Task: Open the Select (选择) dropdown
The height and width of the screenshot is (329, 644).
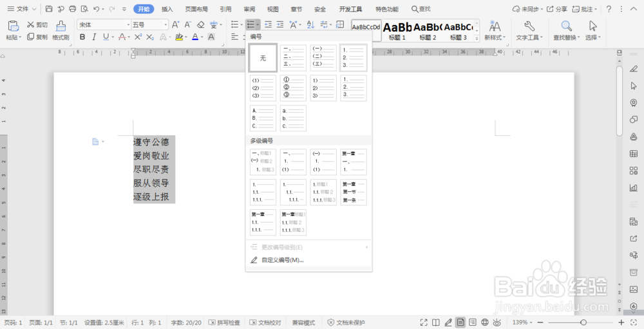Action: [593, 37]
